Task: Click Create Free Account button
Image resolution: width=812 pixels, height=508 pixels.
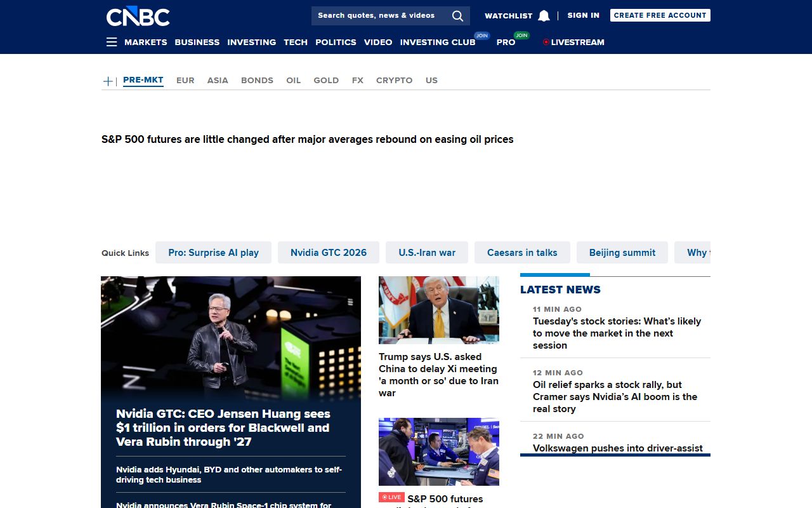Action: [x=660, y=15]
